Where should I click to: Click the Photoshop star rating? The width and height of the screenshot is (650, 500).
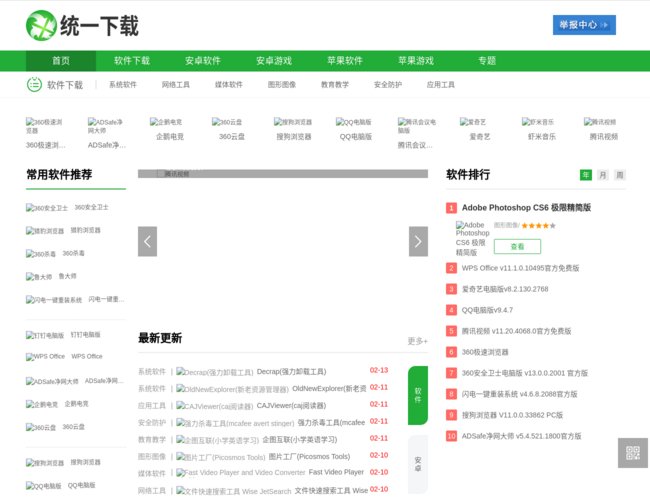click(x=538, y=226)
